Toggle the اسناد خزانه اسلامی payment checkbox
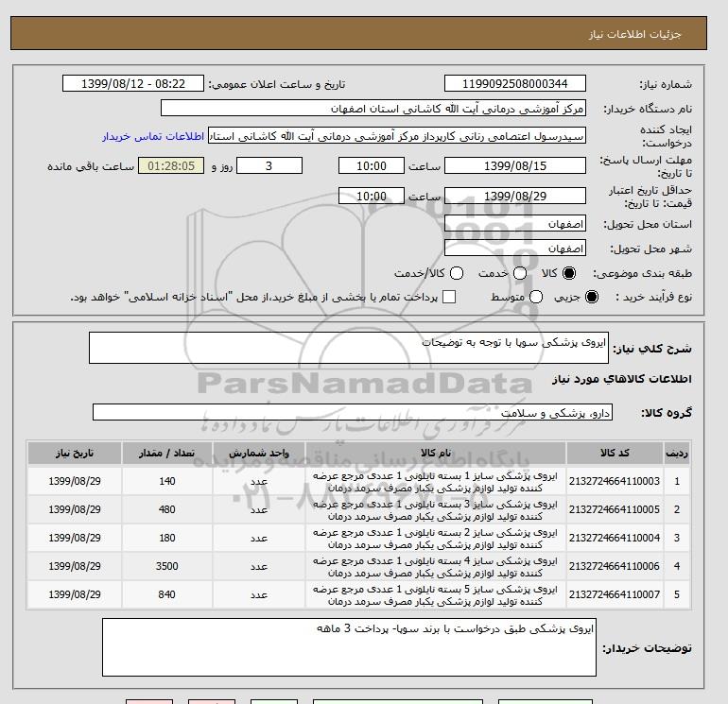The image size is (728, 704). click(x=449, y=297)
